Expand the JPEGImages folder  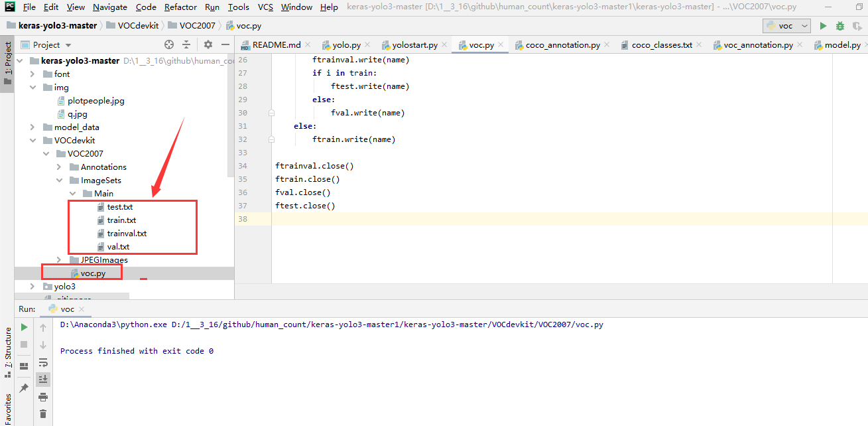[59, 259]
